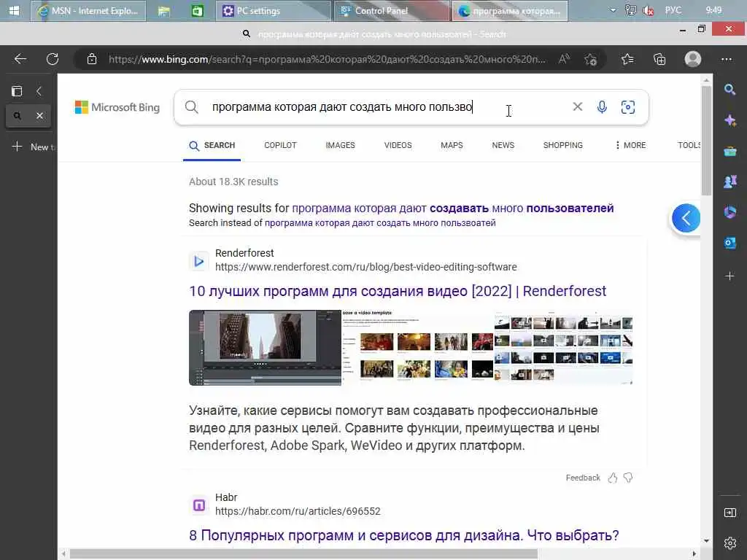The height and width of the screenshot is (560, 747).
Task: Refresh the Bing page
Action: [53, 59]
